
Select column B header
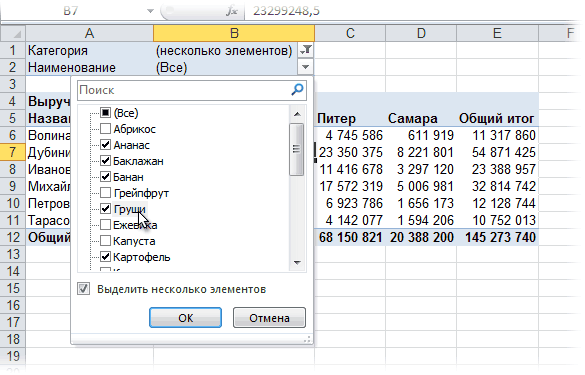234,34
